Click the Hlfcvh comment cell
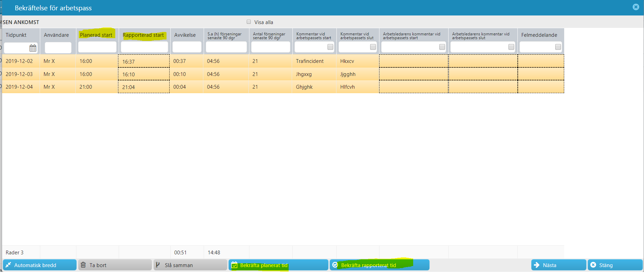 click(x=358, y=87)
